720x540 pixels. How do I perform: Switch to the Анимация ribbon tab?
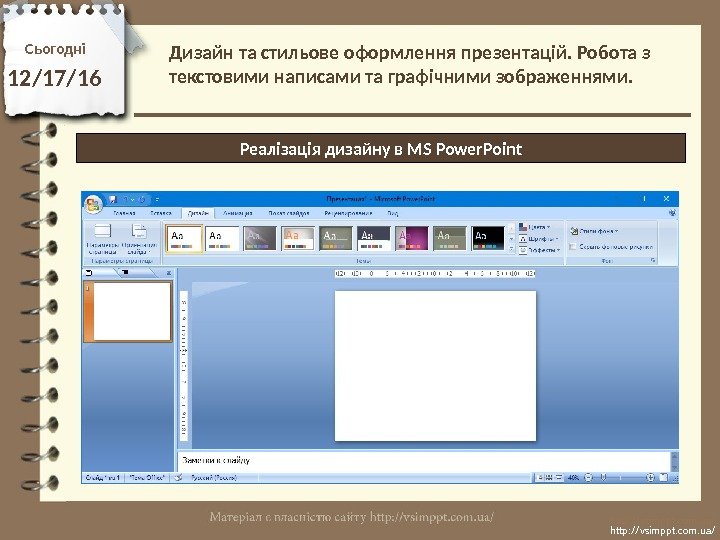(237, 213)
